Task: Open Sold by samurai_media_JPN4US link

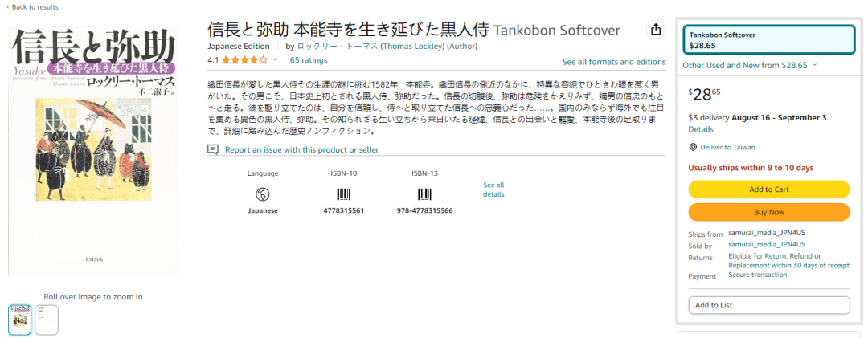Action: (x=767, y=245)
